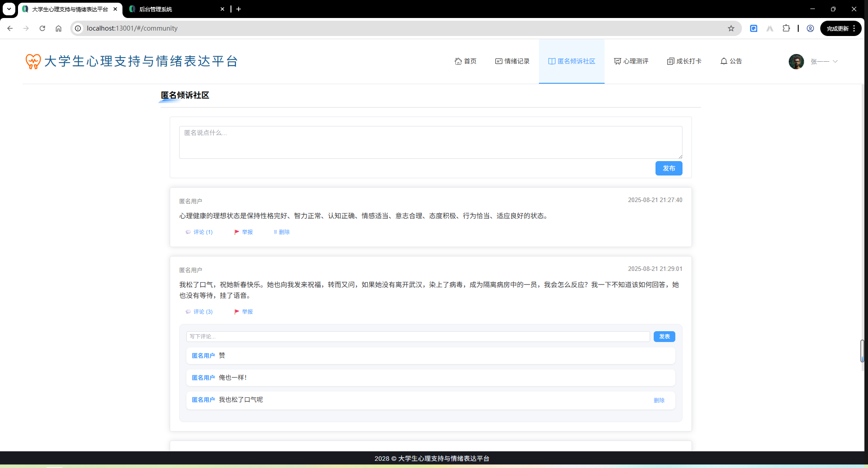Open comments via the speech bubble on first post

[x=188, y=232]
